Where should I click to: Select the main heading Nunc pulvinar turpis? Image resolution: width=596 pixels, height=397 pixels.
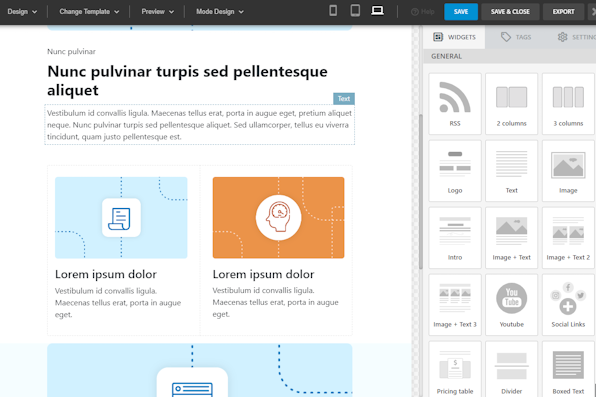pos(187,81)
